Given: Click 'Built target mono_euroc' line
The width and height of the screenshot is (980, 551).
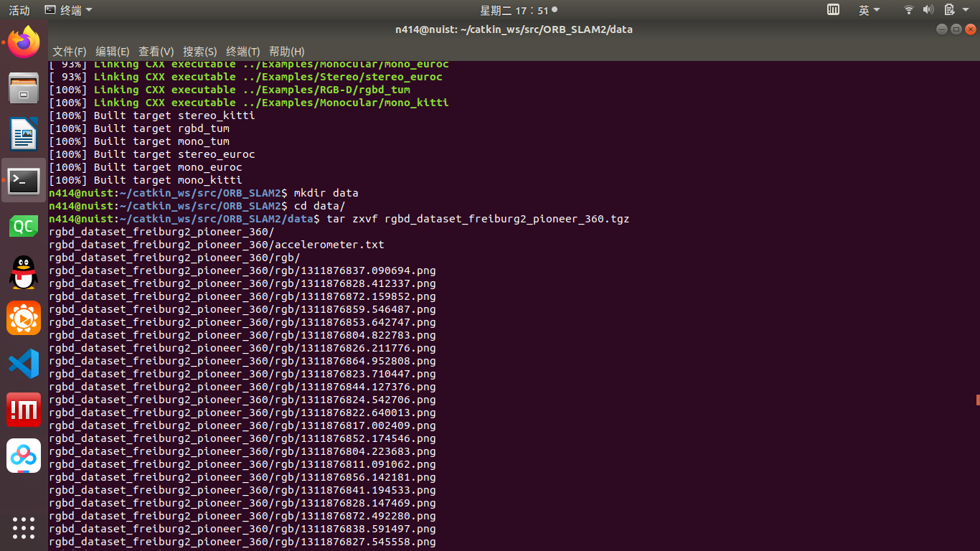Looking at the screenshot, I should coord(146,167).
